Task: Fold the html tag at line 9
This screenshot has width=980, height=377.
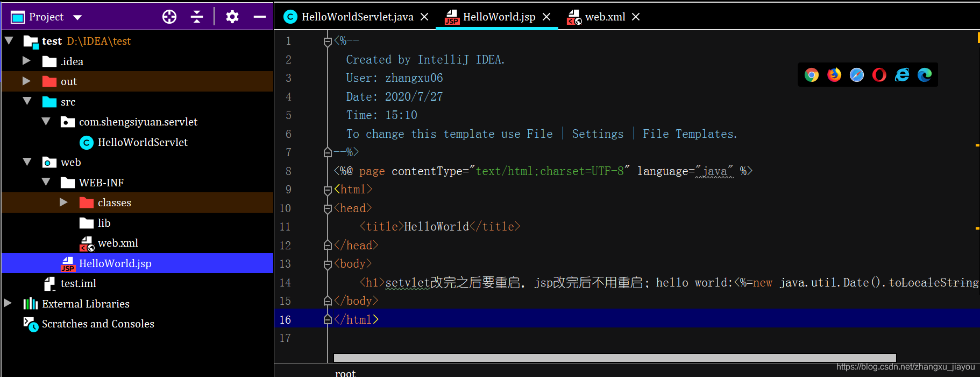Action: 328,190
